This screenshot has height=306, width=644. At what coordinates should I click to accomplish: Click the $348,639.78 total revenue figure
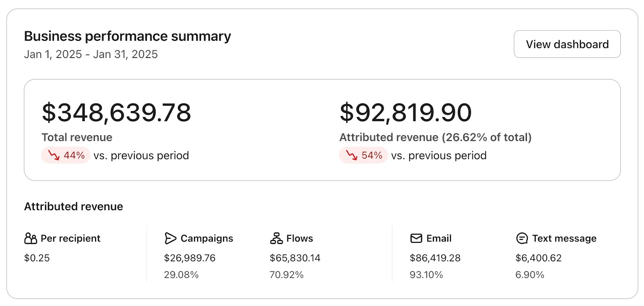tap(116, 112)
